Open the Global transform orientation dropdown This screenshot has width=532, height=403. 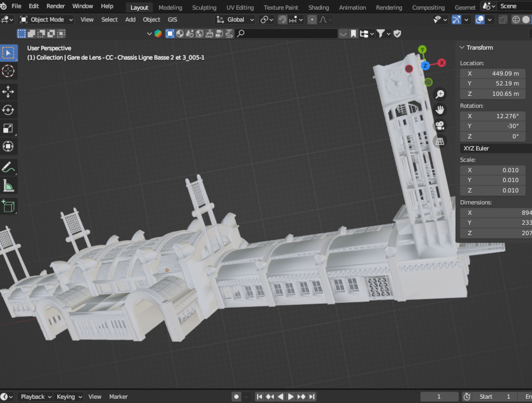[235, 20]
